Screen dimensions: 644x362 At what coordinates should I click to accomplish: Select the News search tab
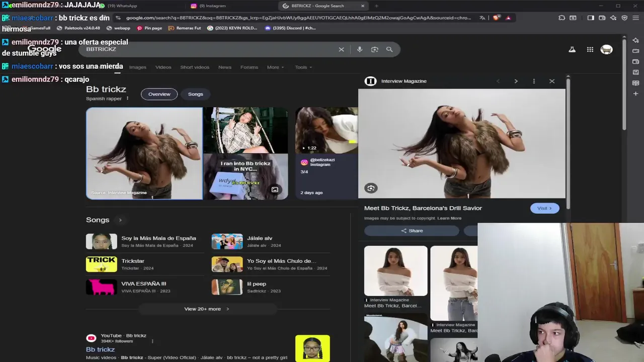tap(225, 67)
